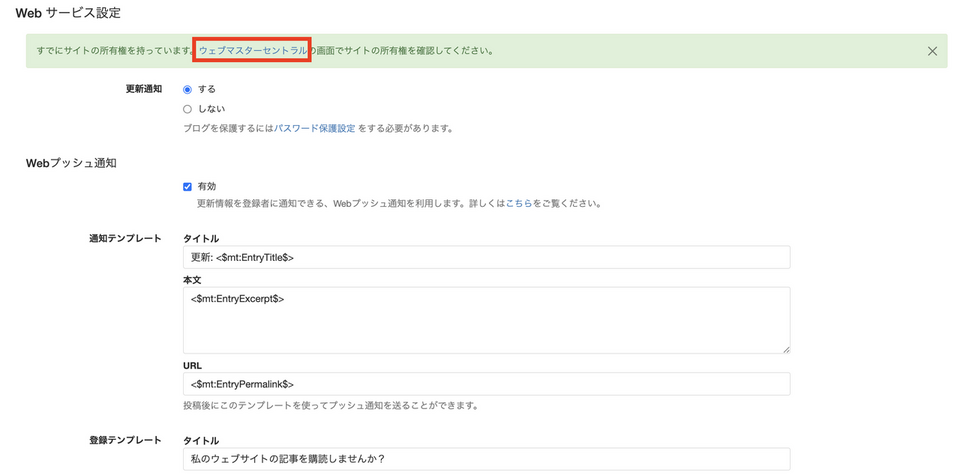Image resolution: width=960 pixels, height=475 pixels.
Task: Open the パスワード保護設定 link
Action: (x=315, y=129)
